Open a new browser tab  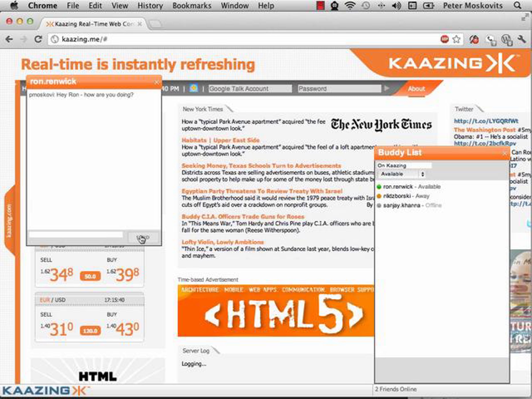155,24
